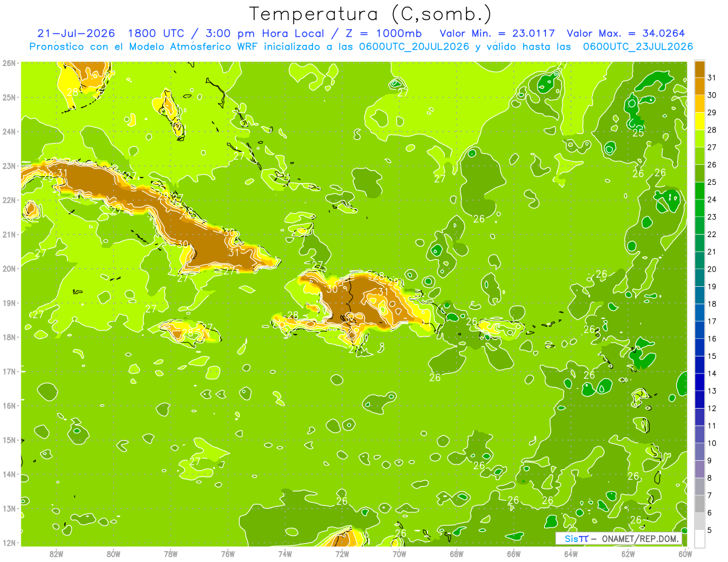This screenshot has width=728, height=562.
Task: Click the colorbar label "12"
Action: tap(712, 408)
